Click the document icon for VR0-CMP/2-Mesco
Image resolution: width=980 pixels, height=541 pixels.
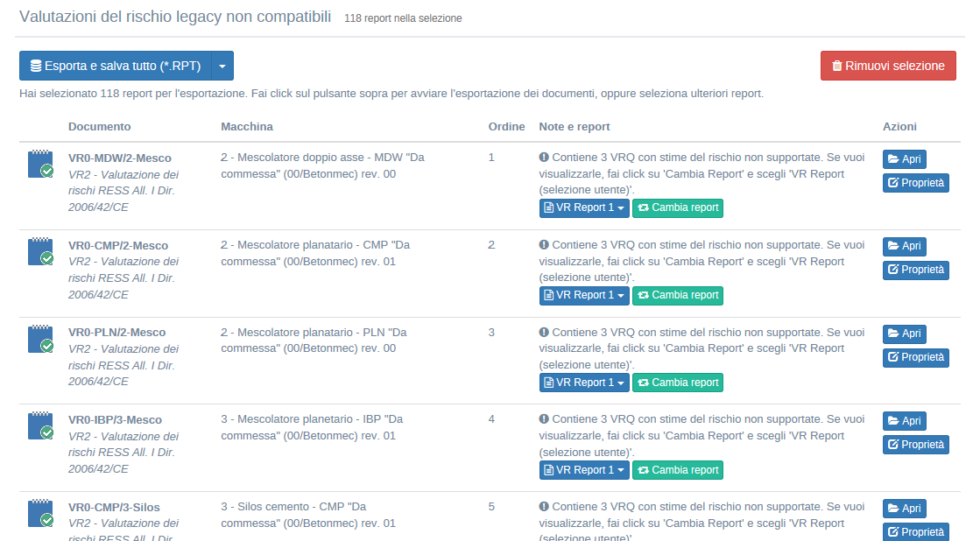click(x=40, y=252)
